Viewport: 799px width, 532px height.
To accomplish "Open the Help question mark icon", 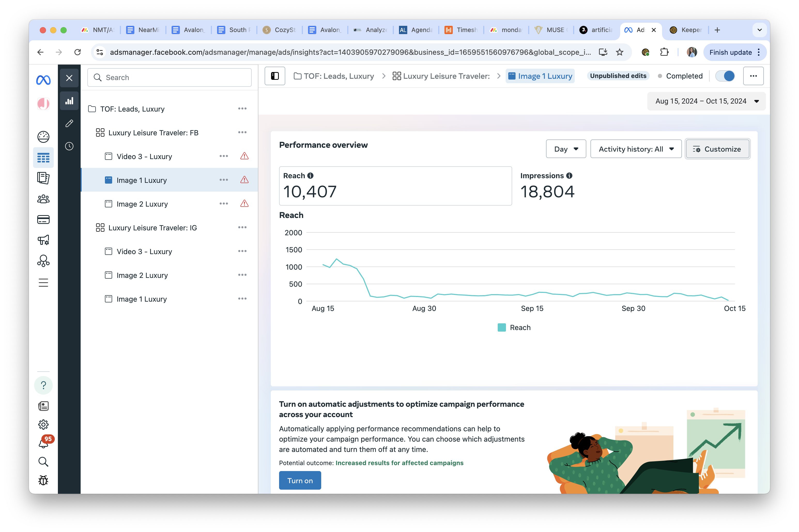I will coord(43,385).
